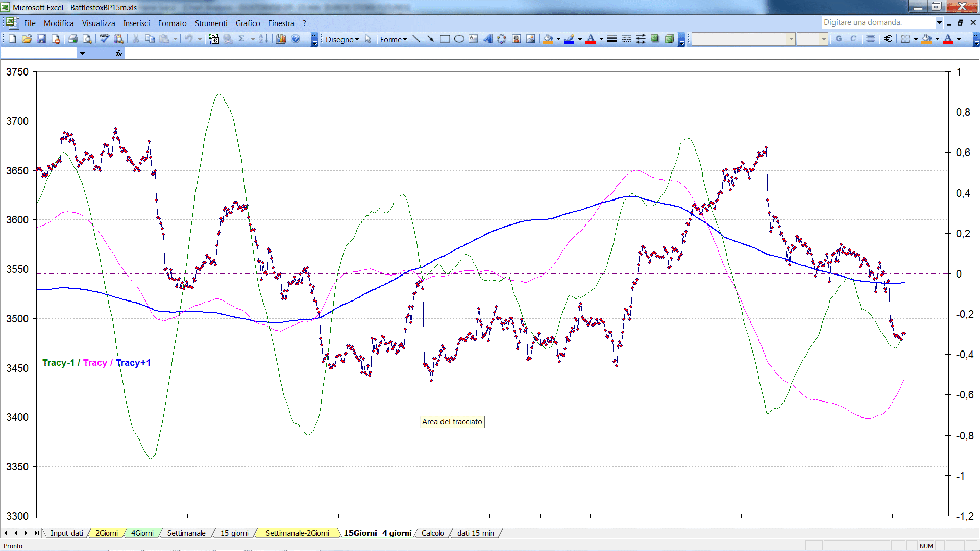Toggle center alignment button
Viewport: 980px width, 551px height.
pyautogui.click(x=871, y=39)
